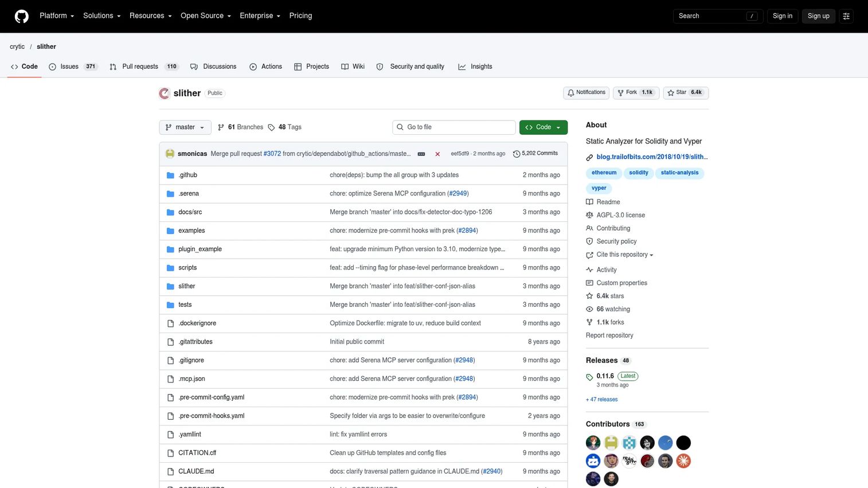Switch to the Pull requests tab
Image resolution: width=868 pixels, height=488 pixels.
[x=144, y=67]
